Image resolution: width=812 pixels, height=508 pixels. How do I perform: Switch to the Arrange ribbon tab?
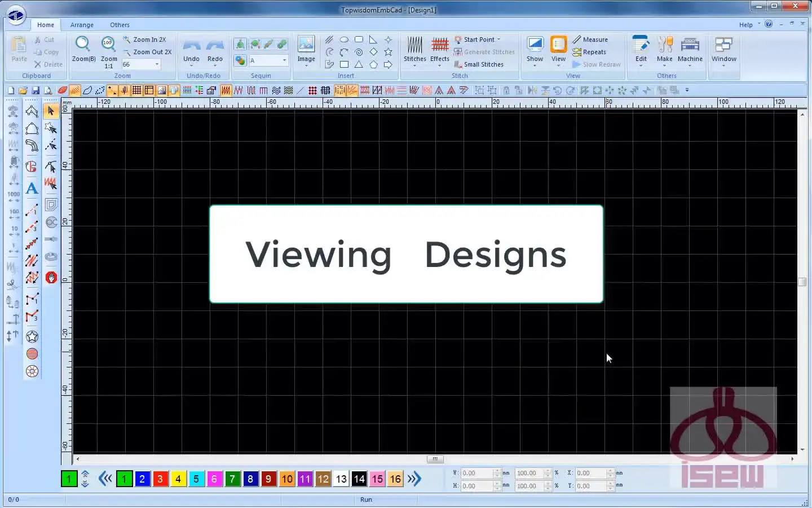coord(82,25)
